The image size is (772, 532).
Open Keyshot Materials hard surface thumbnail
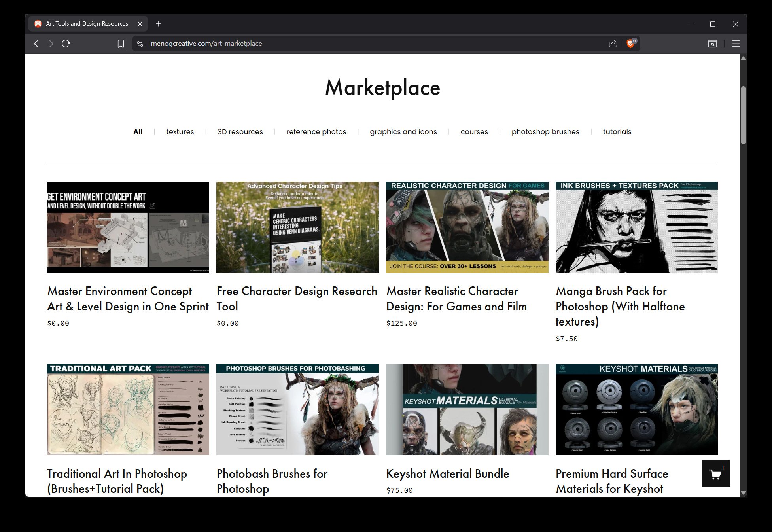[637, 409]
